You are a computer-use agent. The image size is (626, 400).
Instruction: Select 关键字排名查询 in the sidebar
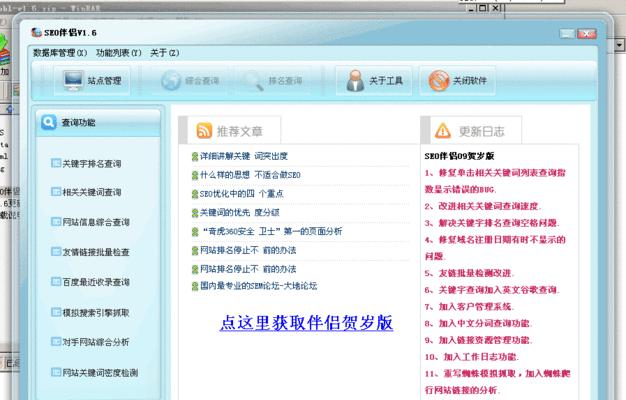click(92, 164)
